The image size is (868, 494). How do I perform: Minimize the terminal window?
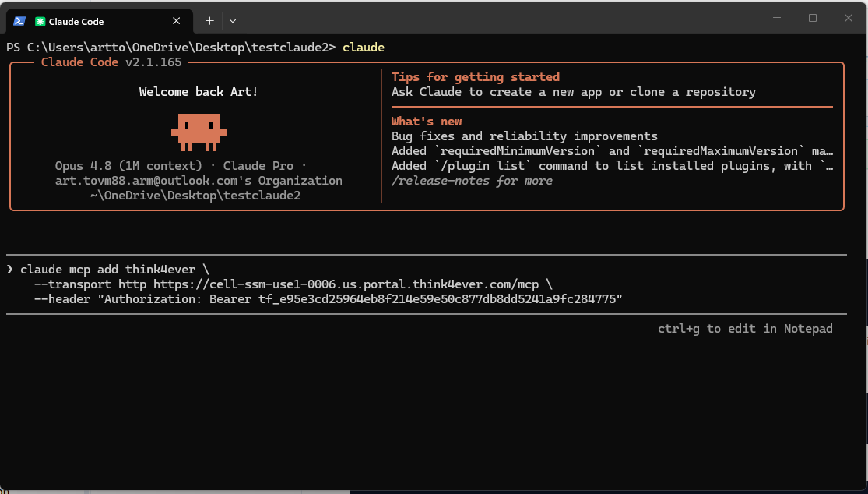[x=777, y=18]
